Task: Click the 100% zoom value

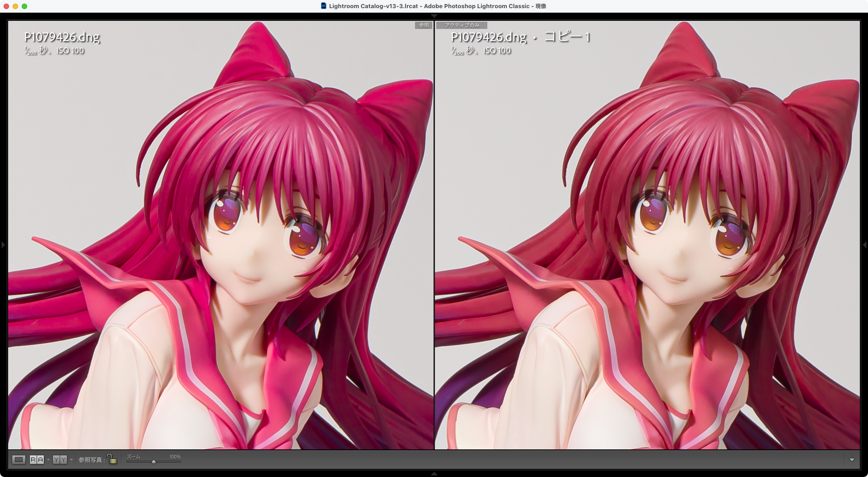Action: [175, 457]
